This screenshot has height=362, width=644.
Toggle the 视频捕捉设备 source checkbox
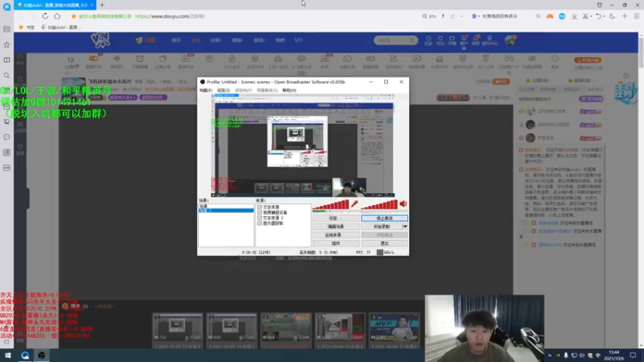point(259,212)
